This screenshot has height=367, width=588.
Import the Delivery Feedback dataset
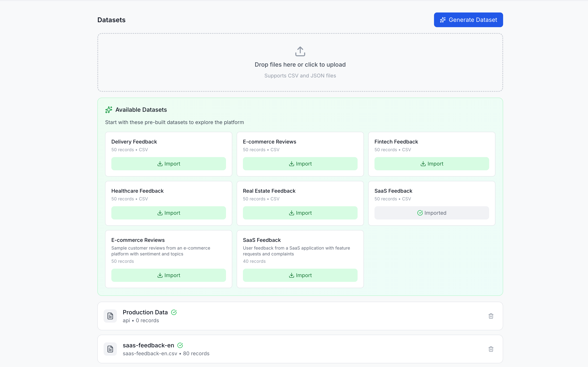tap(168, 164)
